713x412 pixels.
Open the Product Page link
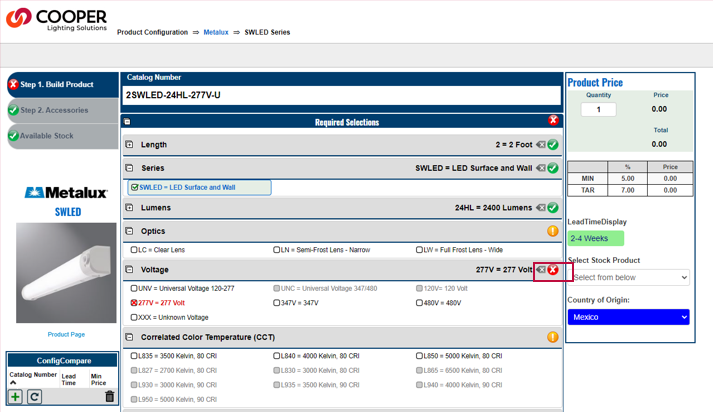point(66,334)
